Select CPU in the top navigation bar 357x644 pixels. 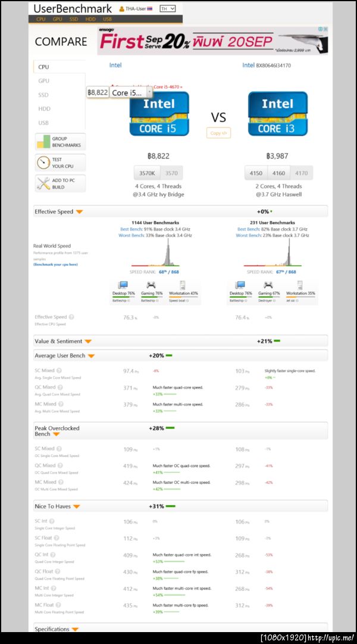point(40,19)
